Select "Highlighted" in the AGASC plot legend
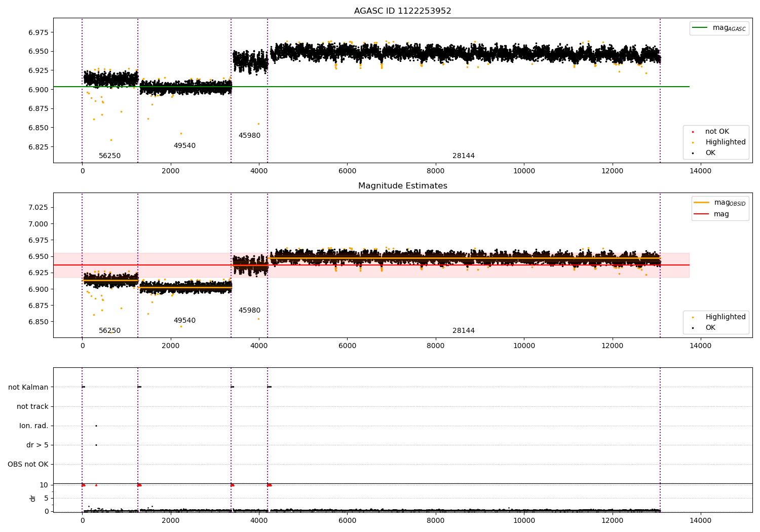 pos(726,142)
